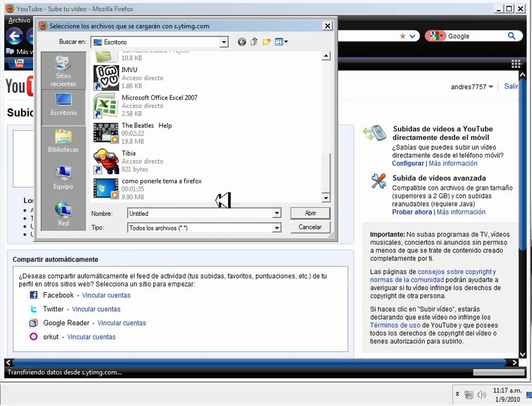Click Vincular cuentas for Twitter
This screenshot has width=532, height=406.
click(x=96, y=309)
